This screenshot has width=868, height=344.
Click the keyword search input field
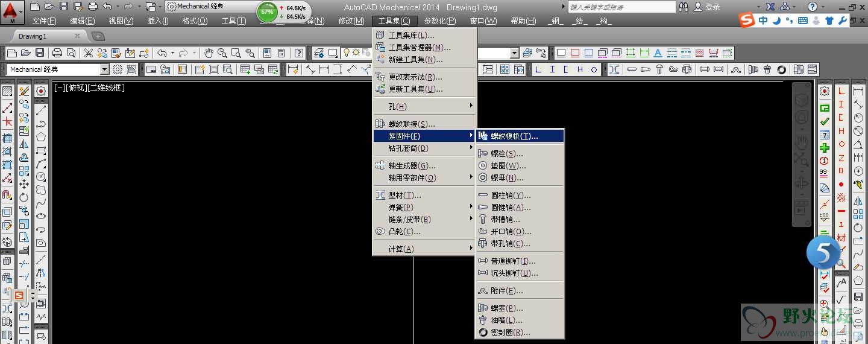point(621,7)
